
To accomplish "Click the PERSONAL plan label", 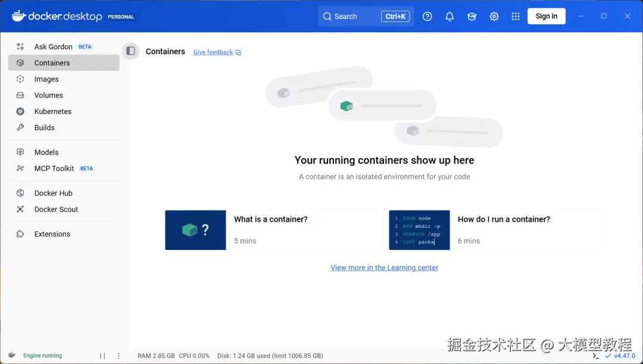I will tap(121, 17).
